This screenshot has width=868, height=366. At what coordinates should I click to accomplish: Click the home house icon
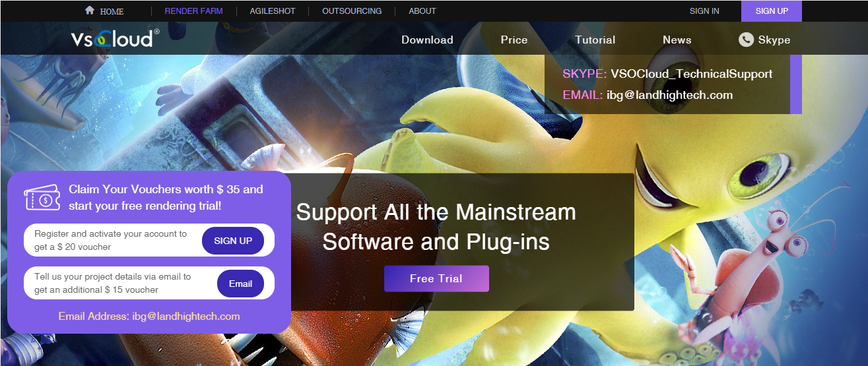pos(90,11)
